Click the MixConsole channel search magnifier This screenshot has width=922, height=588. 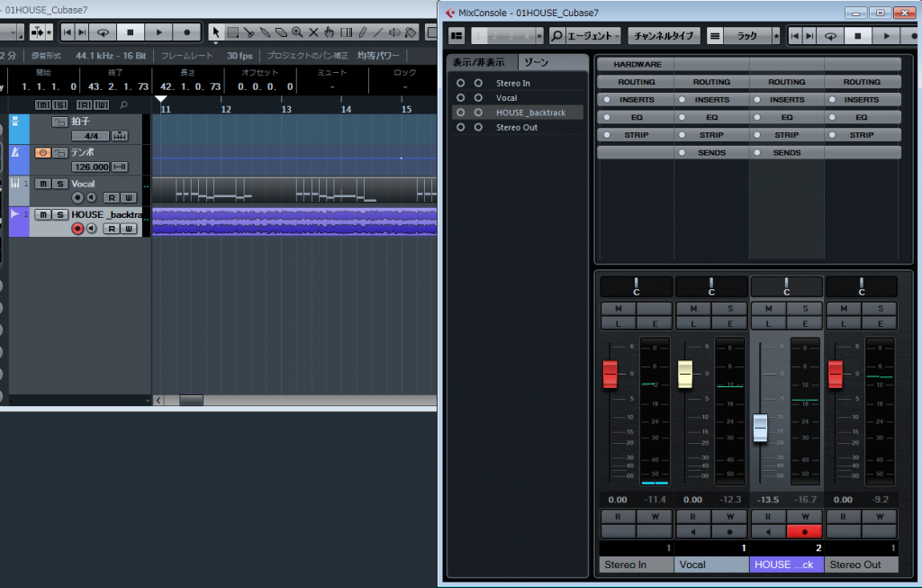point(556,36)
